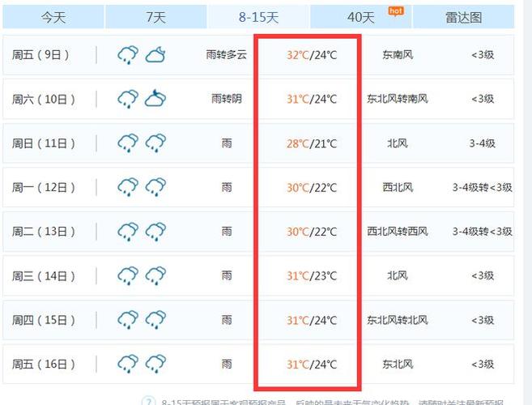The image size is (532, 405).
Task: Open the 40天 forecast tab
Action: pyautogui.click(x=361, y=17)
